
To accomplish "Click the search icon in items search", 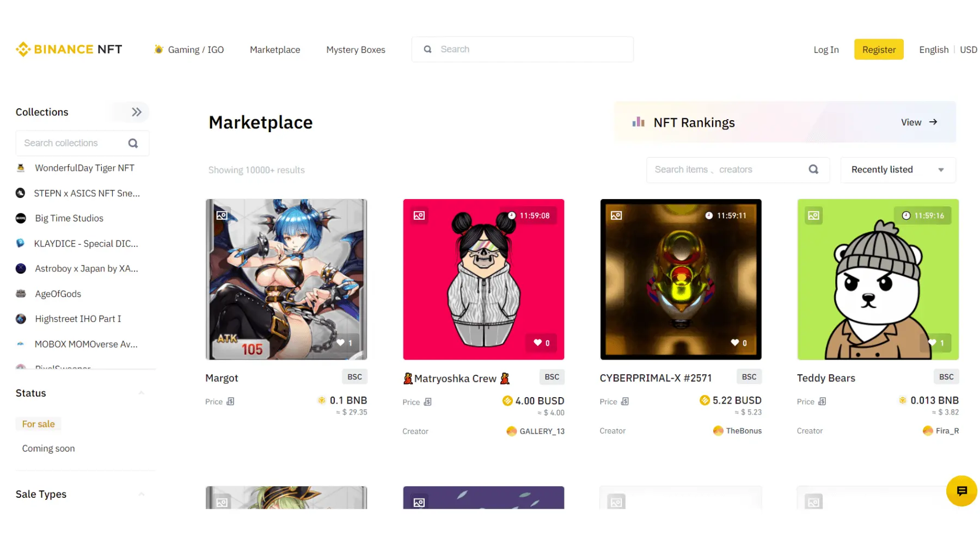I will [x=813, y=170].
